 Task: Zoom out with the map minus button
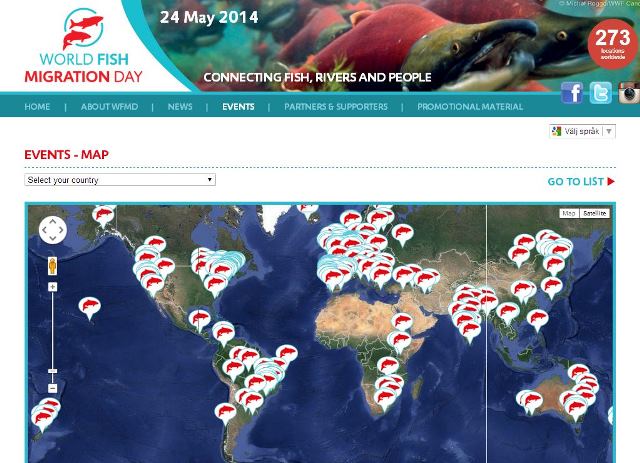click(52, 388)
